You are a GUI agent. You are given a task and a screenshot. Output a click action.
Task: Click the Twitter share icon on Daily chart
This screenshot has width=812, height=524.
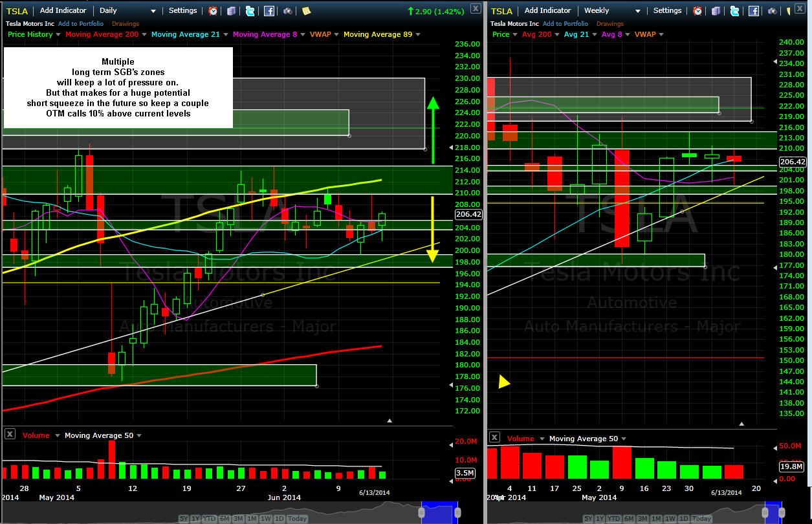[250, 11]
